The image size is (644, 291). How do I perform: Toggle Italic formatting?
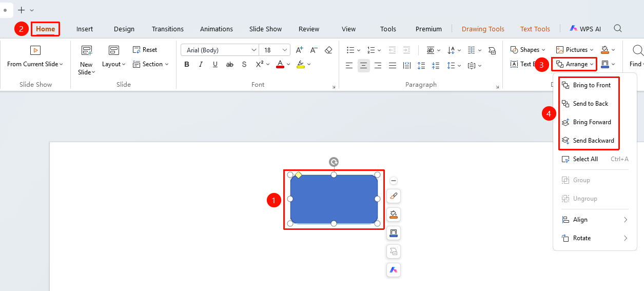[201, 64]
